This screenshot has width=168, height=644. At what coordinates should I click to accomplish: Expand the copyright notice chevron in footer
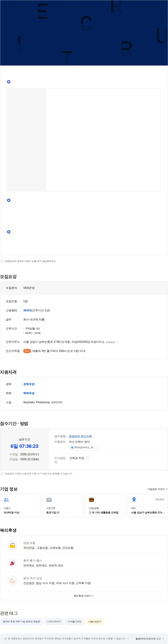(x=128, y=639)
